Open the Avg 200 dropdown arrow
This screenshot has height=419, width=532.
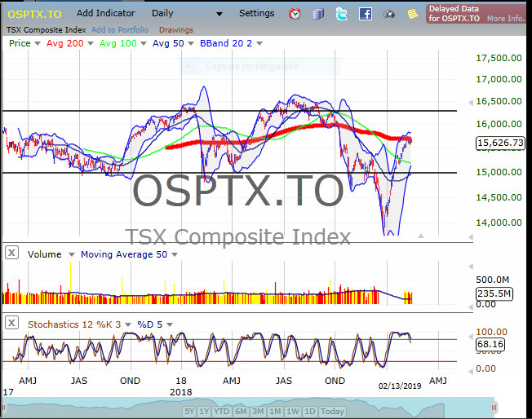click(x=91, y=44)
